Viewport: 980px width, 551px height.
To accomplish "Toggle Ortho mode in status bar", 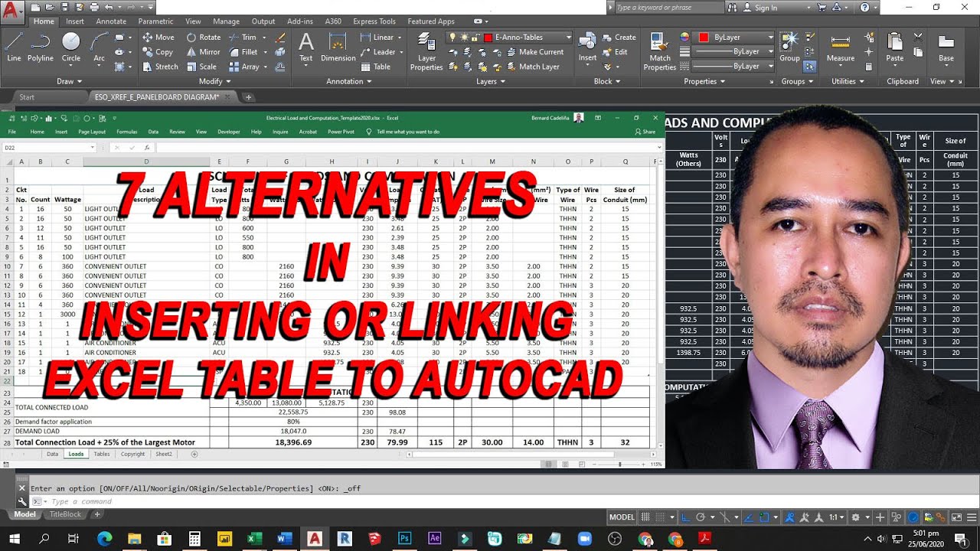I will click(x=687, y=517).
